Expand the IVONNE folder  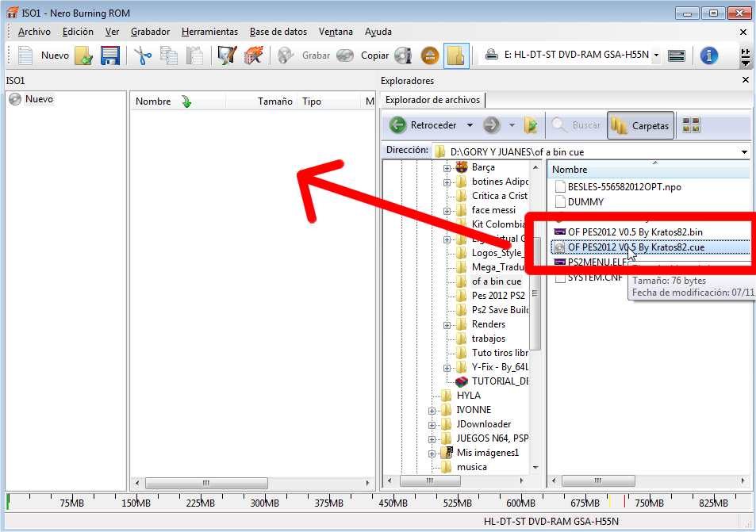432,411
